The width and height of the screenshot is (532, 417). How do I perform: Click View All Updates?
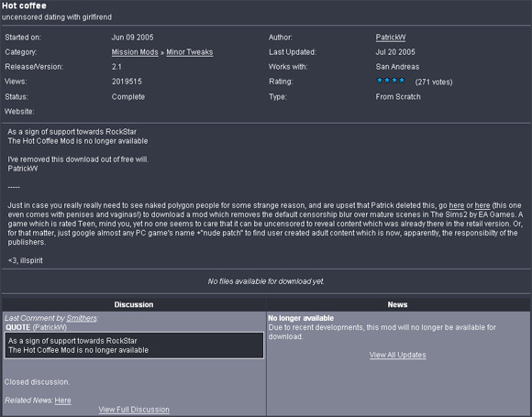[398, 355]
